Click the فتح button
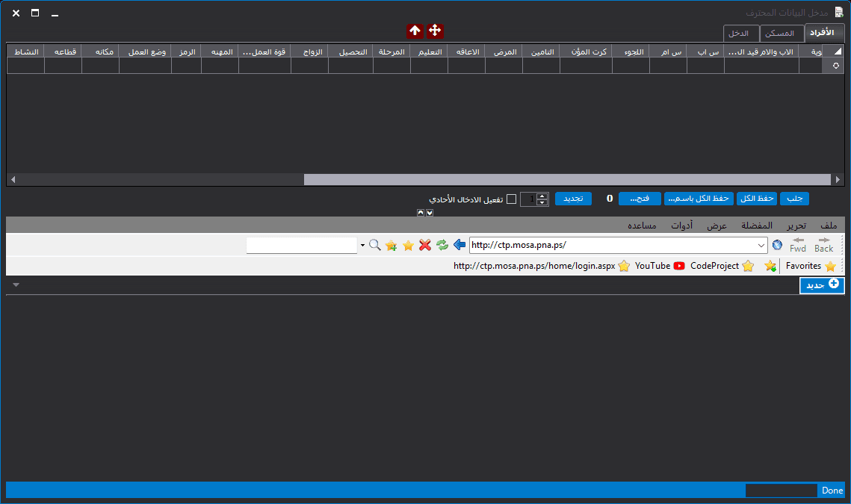The height and width of the screenshot is (504, 851). (640, 199)
